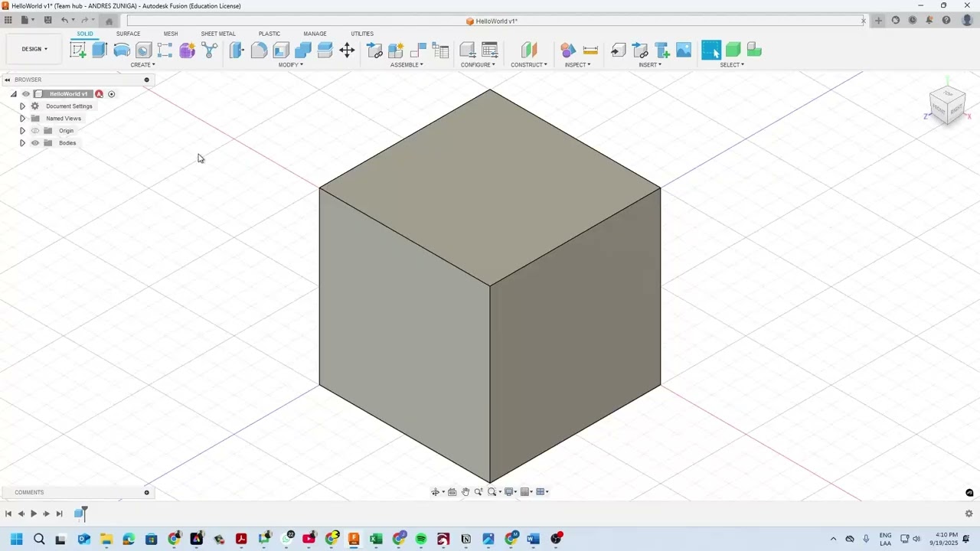
Task: Select the Fillet tool
Action: (x=259, y=51)
